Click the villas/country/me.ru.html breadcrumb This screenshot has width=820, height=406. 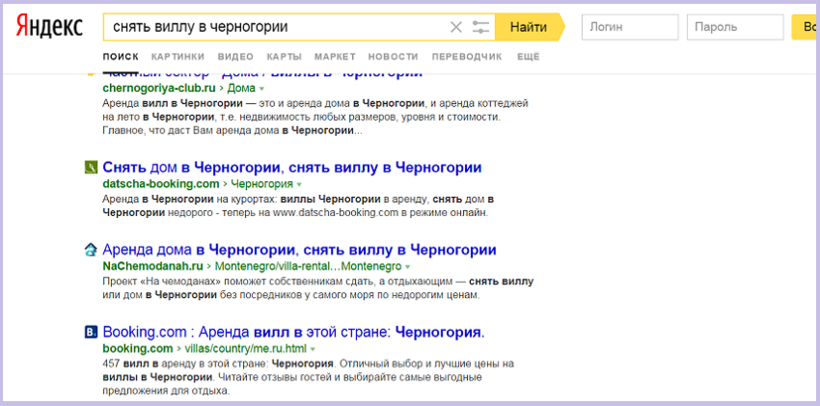(x=245, y=348)
